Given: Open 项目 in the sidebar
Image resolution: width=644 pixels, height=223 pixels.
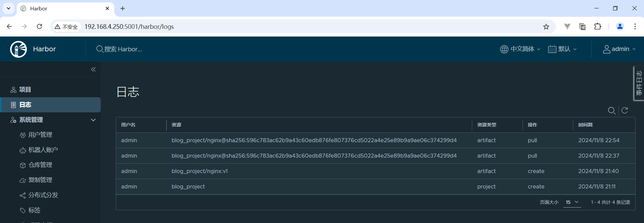Looking at the screenshot, I should (25, 90).
